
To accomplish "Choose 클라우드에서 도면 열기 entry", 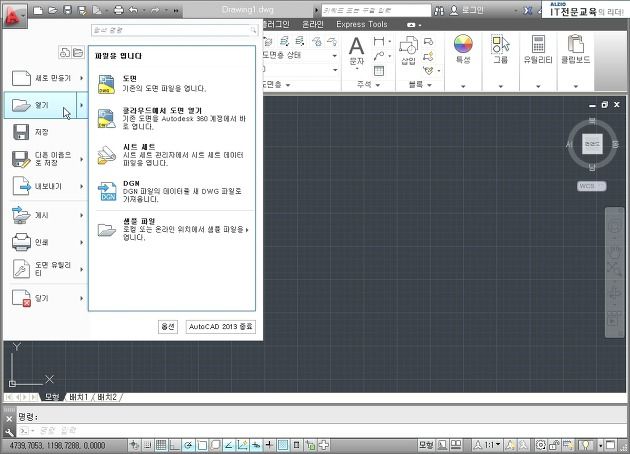I will [x=172, y=119].
